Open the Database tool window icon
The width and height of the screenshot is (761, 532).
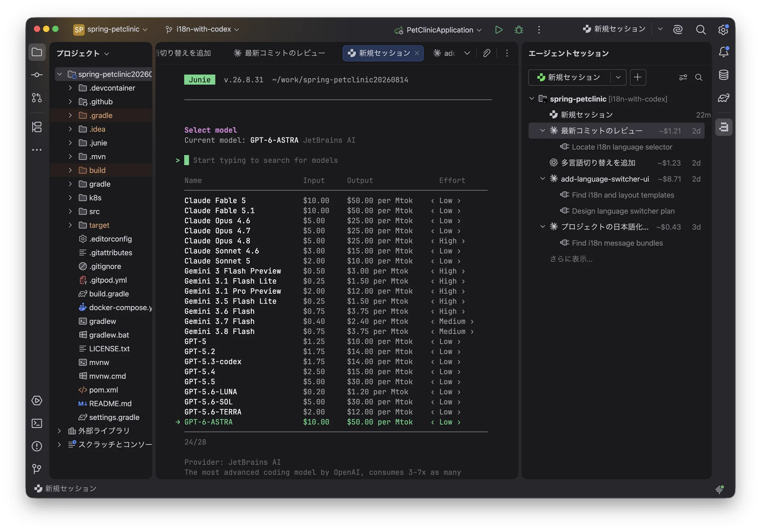click(x=724, y=75)
